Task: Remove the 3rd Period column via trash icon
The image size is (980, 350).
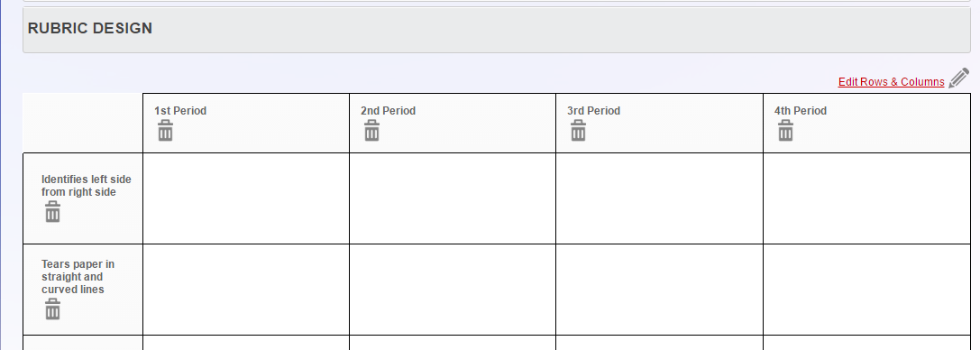Action: [578, 131]
